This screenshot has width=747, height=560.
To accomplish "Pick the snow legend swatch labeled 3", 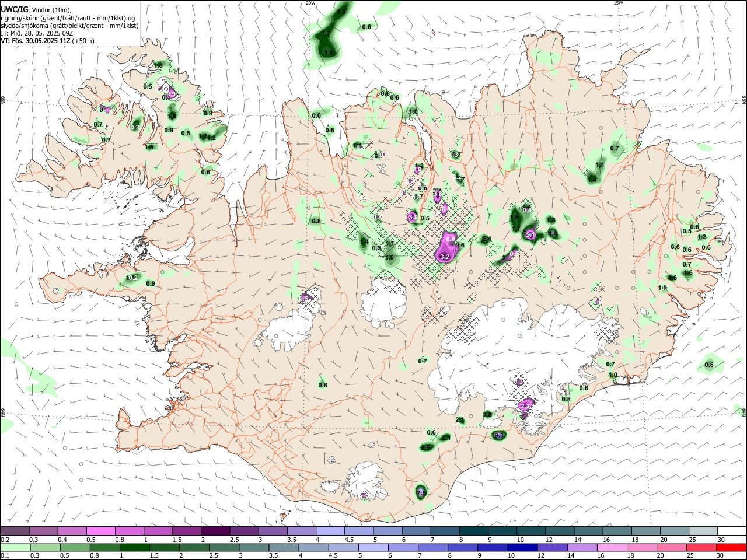I will (272, 531).
